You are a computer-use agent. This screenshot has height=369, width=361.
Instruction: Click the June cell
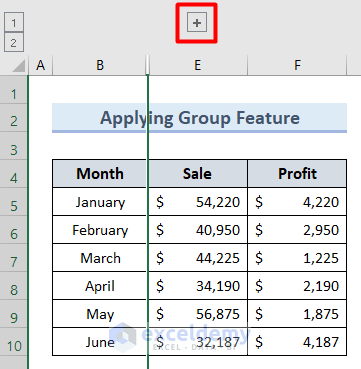100,342
